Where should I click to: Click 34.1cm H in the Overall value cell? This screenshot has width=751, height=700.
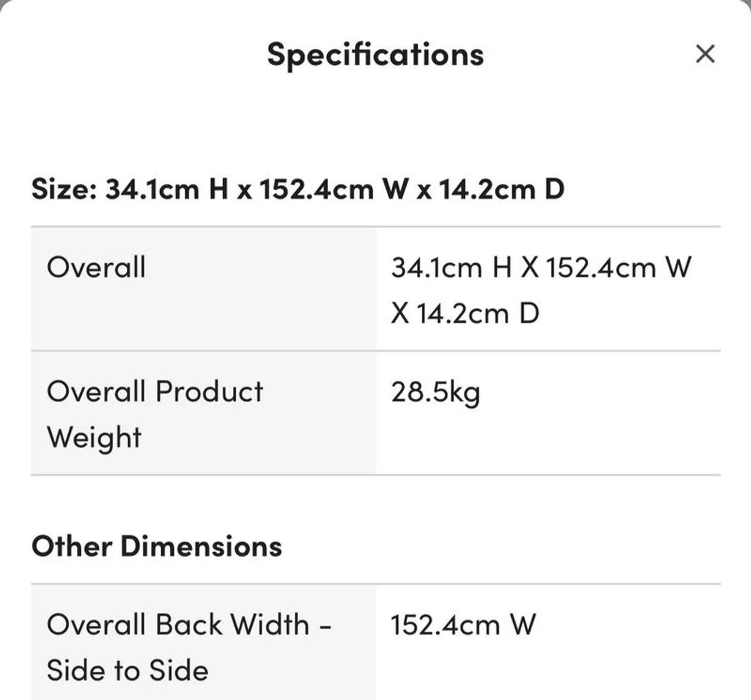pos(452,268)
